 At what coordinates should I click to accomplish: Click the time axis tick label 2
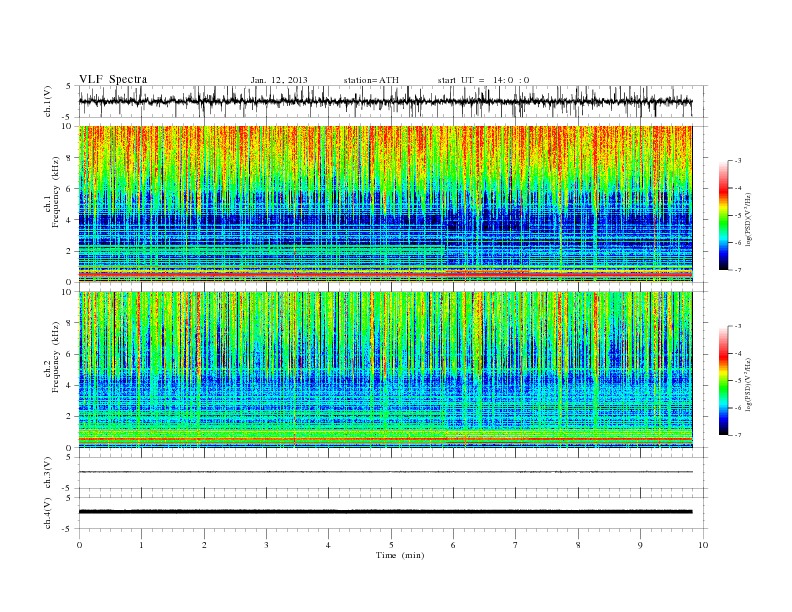tap(204, 545)
